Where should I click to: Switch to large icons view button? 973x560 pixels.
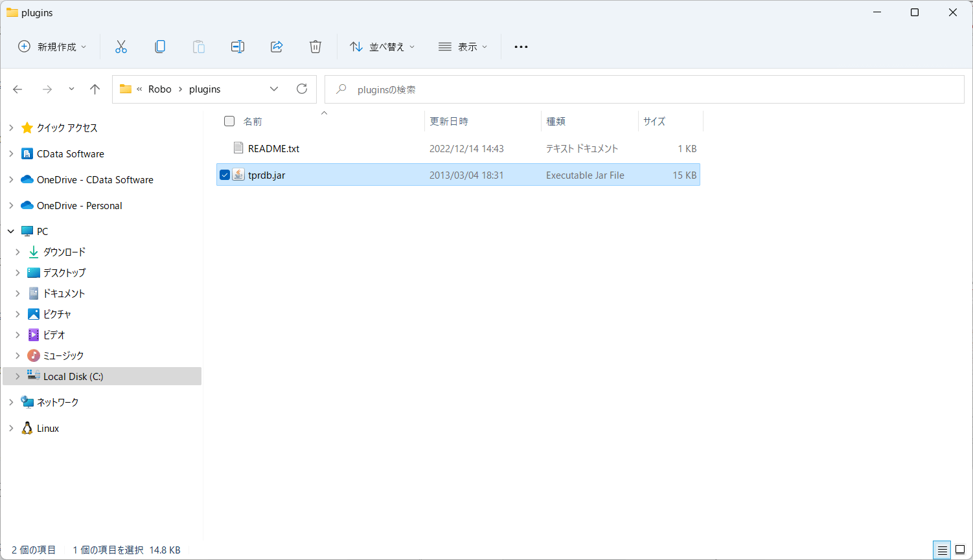960,550
